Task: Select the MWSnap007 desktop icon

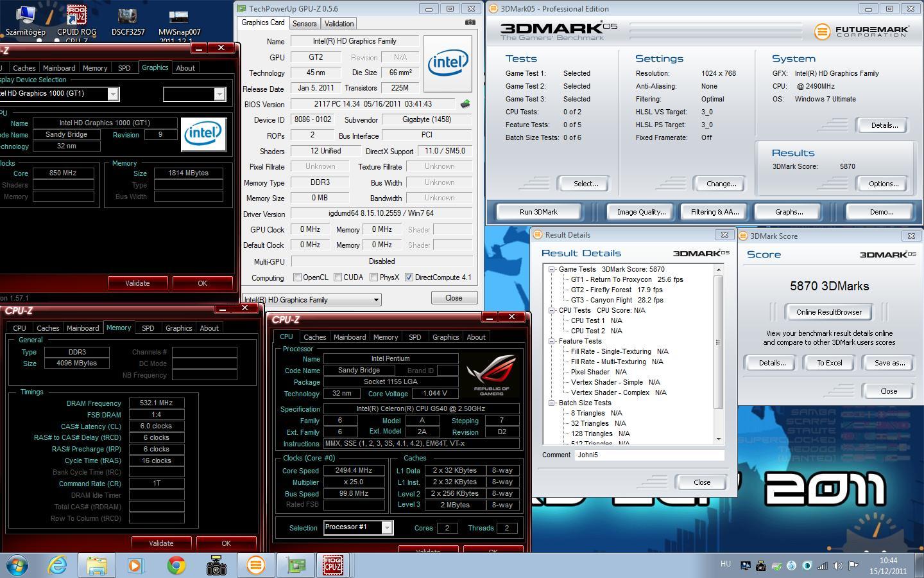Action: [x=179, y=24]
